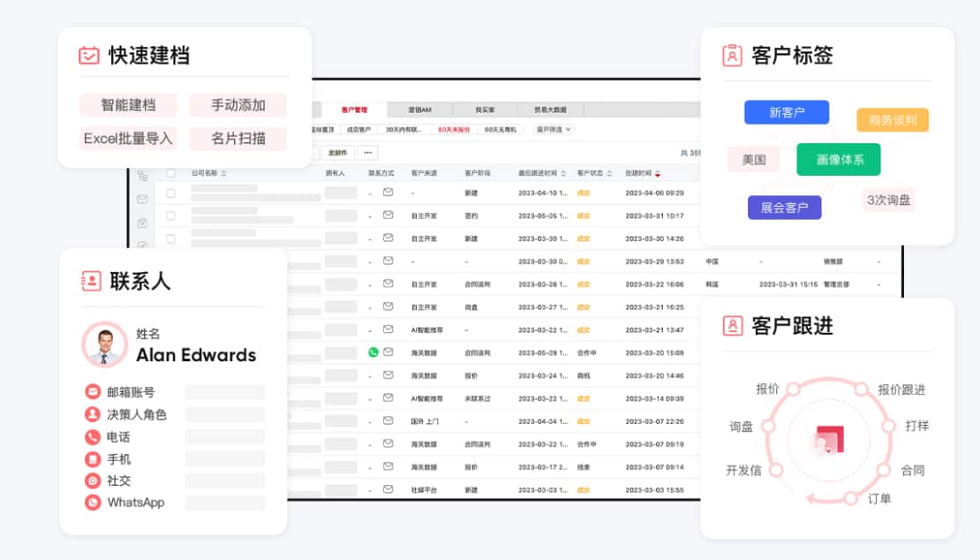
Task: Click the WhatsApp icon in the customer row
Action: (x=373, y=352)
